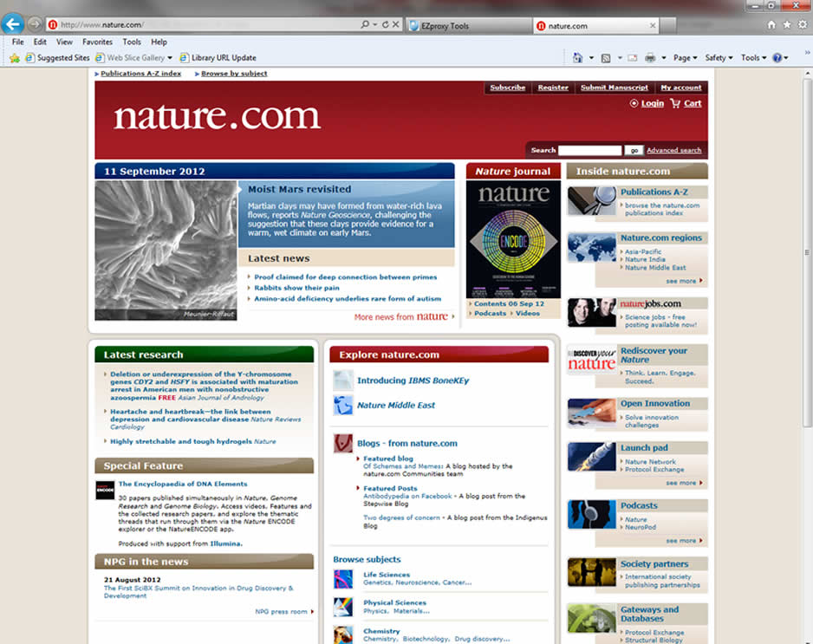
Task: Click the RSS feeds icon
Action: tap(606, 58)
